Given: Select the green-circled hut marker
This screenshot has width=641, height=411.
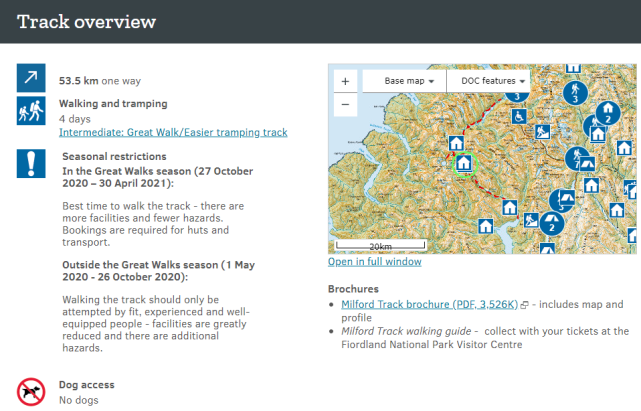Looking at the screenshot, I should tap(462, 163).
